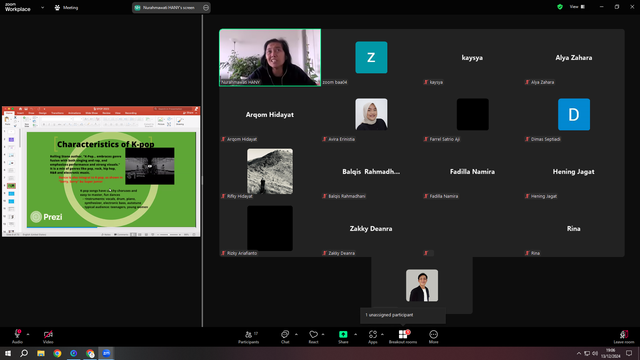
Task: Click Rizky Ariafianto's black avatar tile
Action: point(270,228)
